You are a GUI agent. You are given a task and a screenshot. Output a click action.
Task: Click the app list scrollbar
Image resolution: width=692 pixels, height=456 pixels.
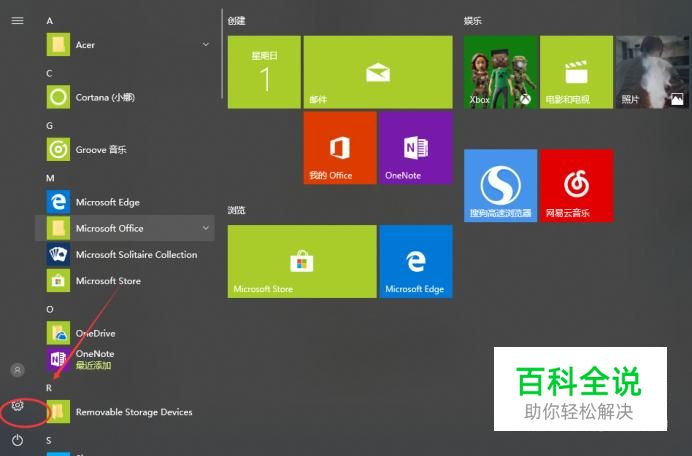coord(222,54)
